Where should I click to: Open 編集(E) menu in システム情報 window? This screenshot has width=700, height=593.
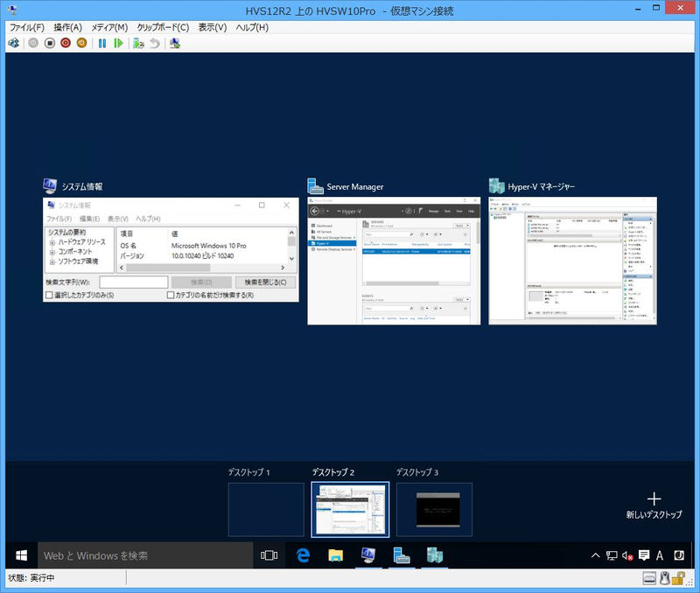(90, 219)
